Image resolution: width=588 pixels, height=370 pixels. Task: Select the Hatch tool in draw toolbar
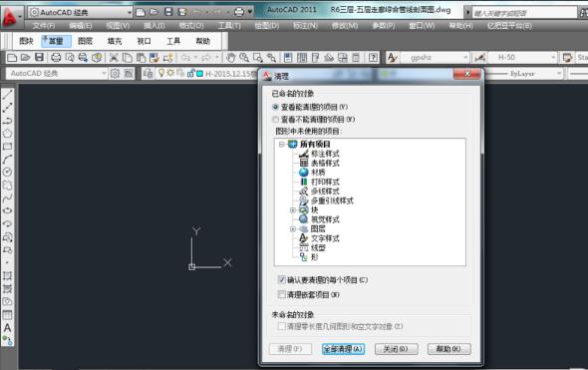(x=8, y=276)
